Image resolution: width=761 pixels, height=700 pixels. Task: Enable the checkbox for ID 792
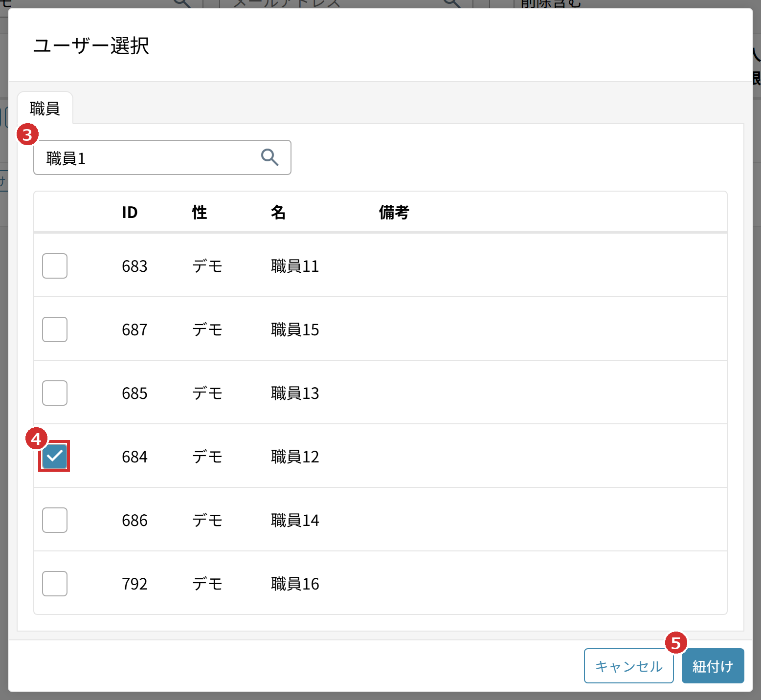(55, 584)
